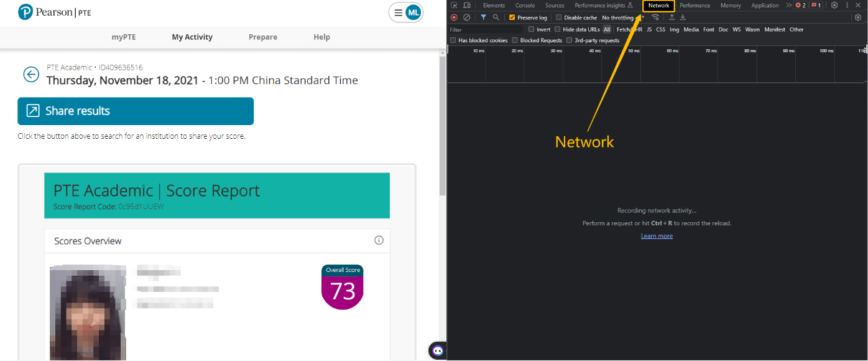The height and width of the screenshot is (361, 868).
Task: Toggle the device toolbar icon
Action: (467, 6)
